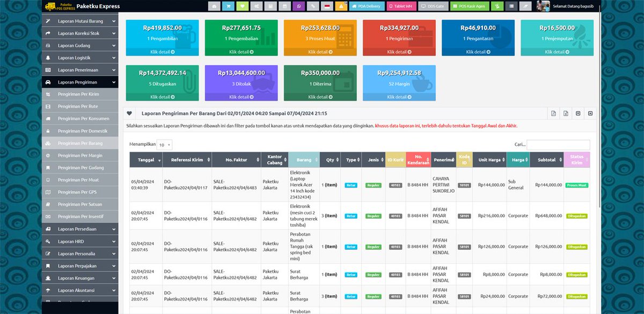Click the heart icon beside report title

click(129, 113)
